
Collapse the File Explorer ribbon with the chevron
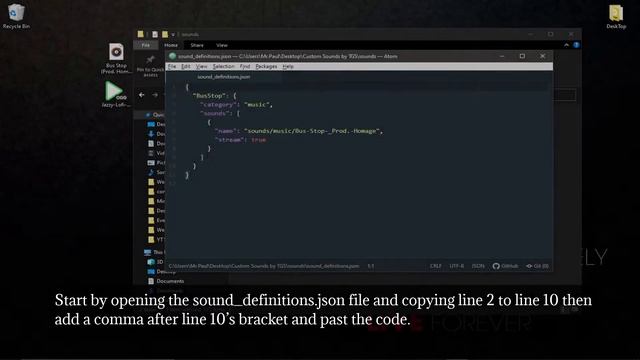click(567, 45)
